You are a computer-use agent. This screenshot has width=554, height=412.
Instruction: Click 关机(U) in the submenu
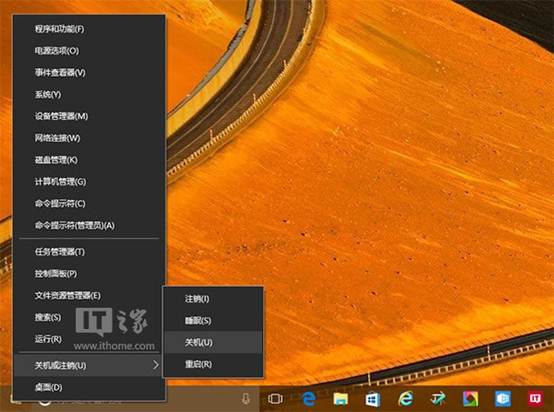pos(213,342)
